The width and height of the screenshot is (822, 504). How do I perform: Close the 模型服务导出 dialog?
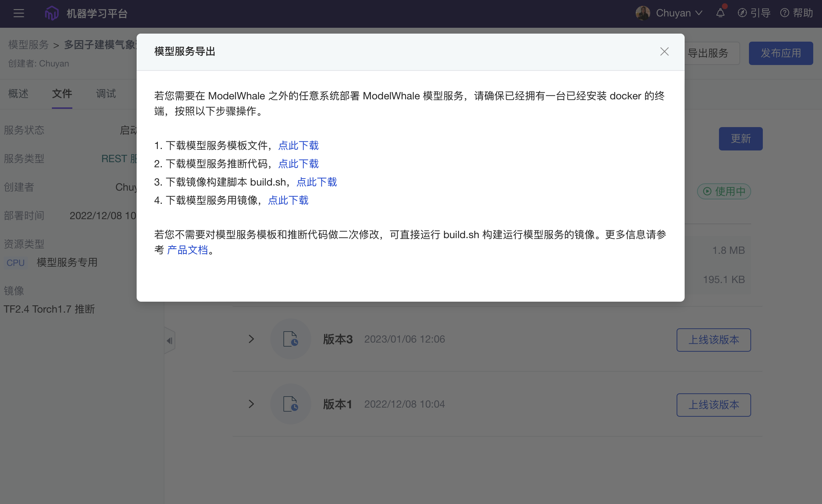(664, 51)
